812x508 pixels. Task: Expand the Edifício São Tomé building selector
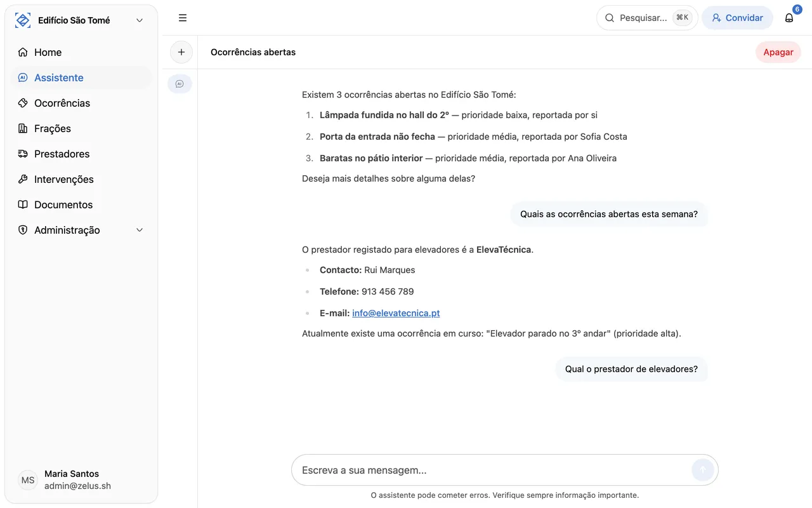(x=140, y=20)
